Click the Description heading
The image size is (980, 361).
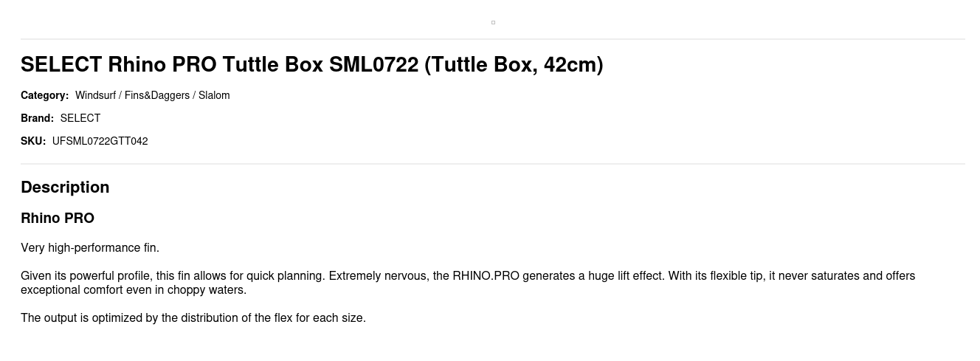tap(65, 188)
